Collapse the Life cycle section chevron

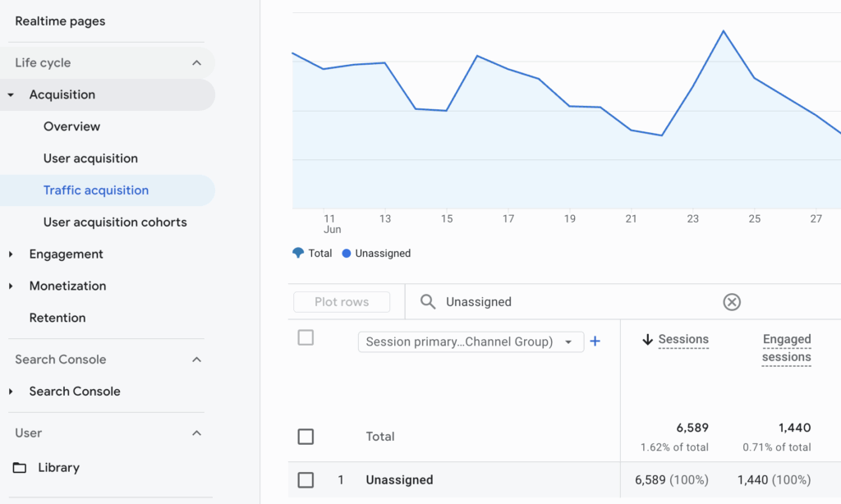coord(197,62)
